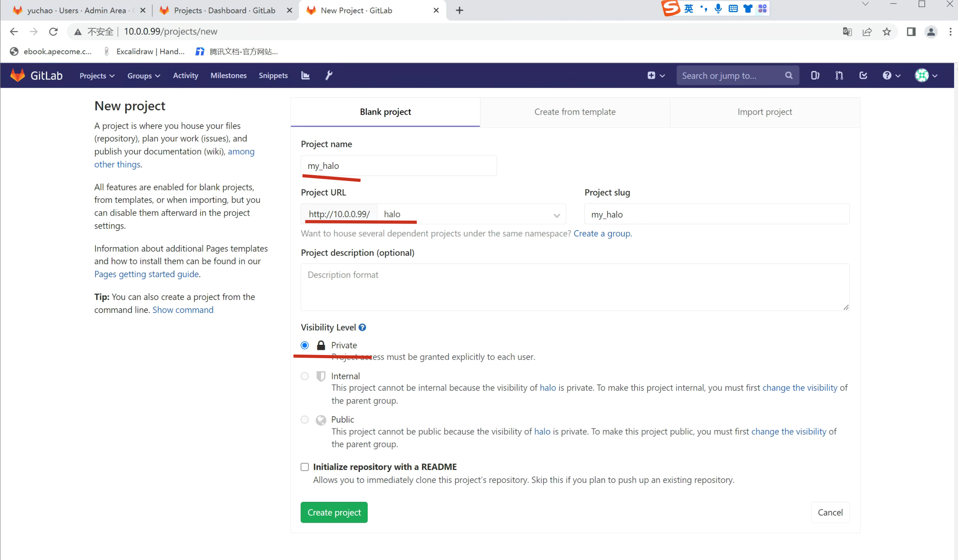The height and width of the screenshot is (560, 958).
Task: Open the Groups dropdown menu
Action: coord(143,75)
